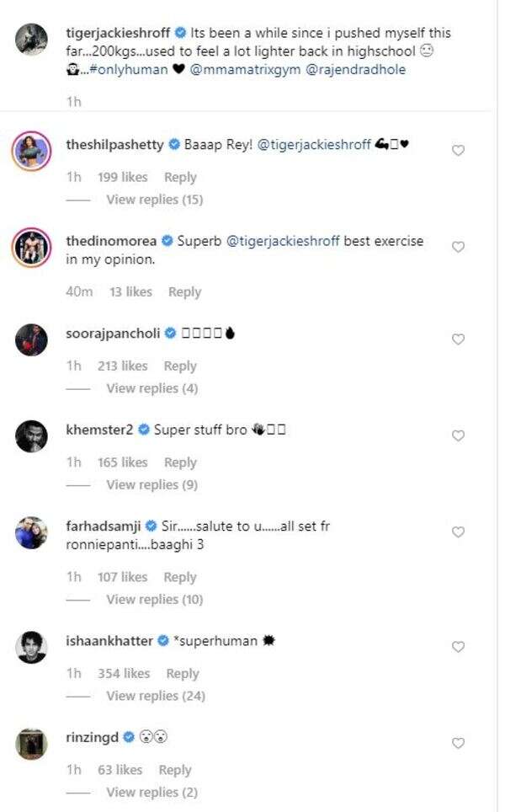Viewport: 505px width, 812px height.
Task: Open soorajpancholi's profile avatar
Action: pyautogui.click(x=32, y=340)
